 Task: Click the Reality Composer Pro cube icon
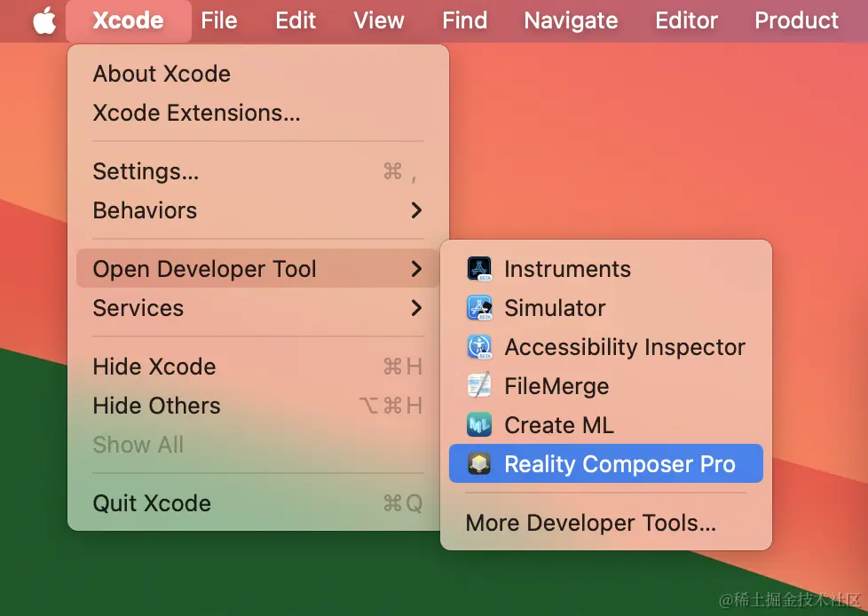point(479,464)
